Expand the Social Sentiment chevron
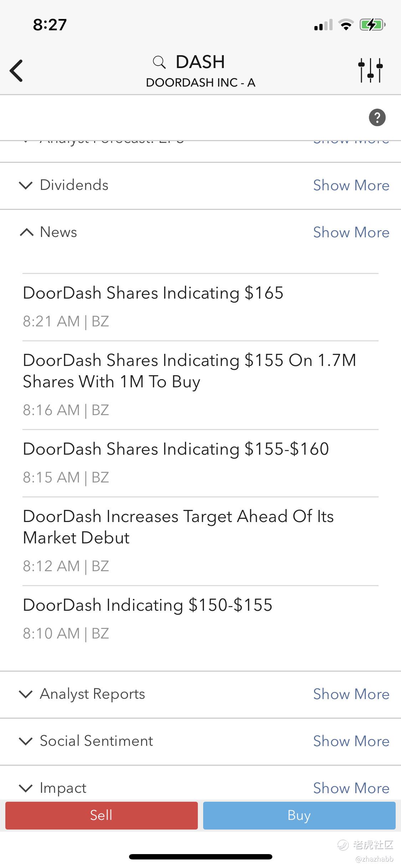 tap(26, 741)
